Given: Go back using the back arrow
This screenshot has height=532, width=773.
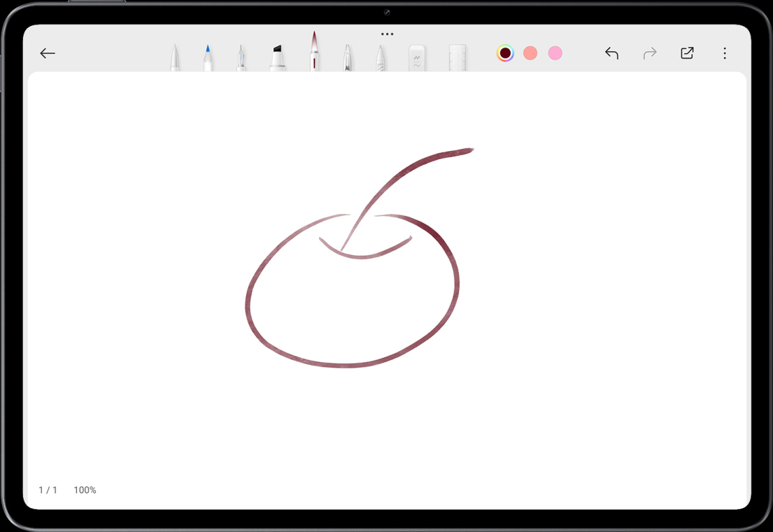Looking at the screenshot, I should [x=48, y=53].
